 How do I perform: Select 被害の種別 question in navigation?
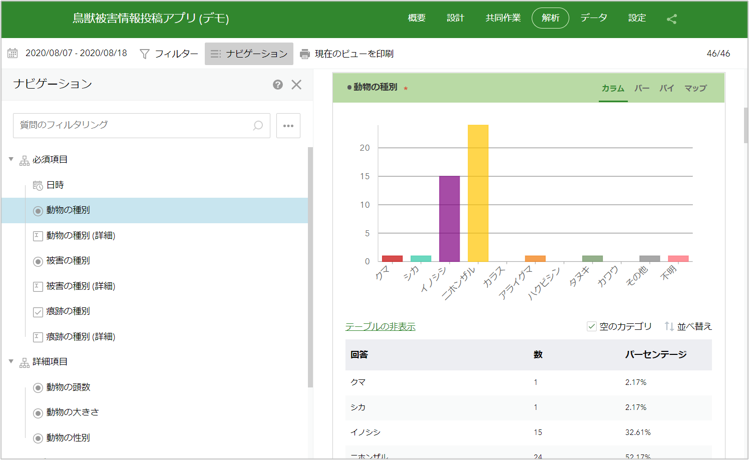pyautogui.click(x=67, y=261)
